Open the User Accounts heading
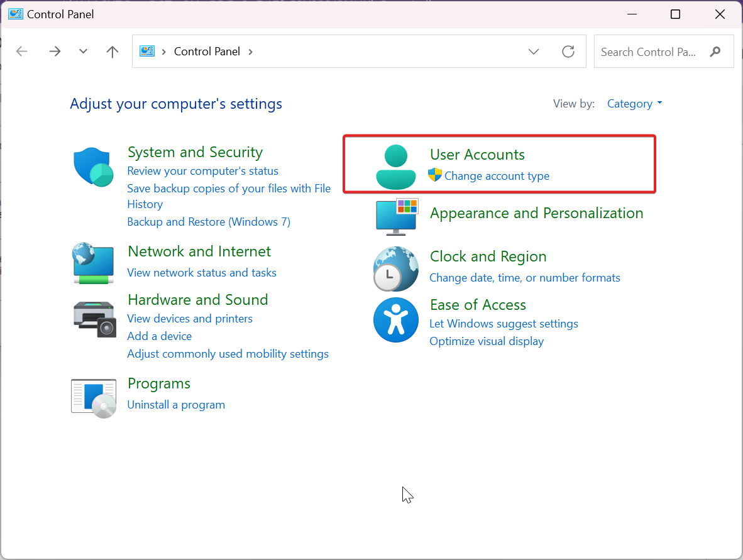Viewport: 743px width, 560px height. tap(477, 155)
